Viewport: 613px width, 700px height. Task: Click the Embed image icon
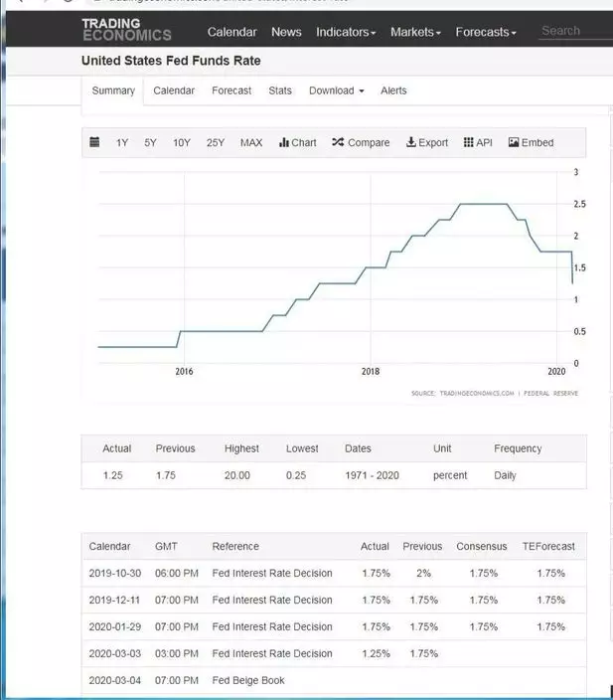(514, 142)
